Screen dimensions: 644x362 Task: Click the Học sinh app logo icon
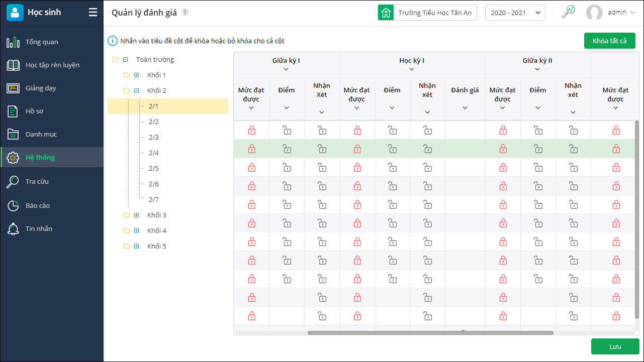point(15,13)
